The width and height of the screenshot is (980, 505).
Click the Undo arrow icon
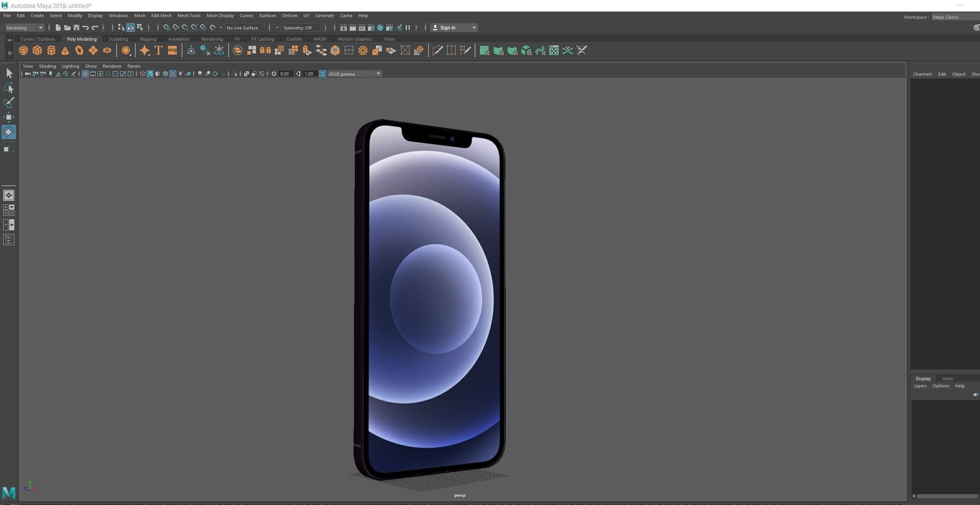[86, 28]
